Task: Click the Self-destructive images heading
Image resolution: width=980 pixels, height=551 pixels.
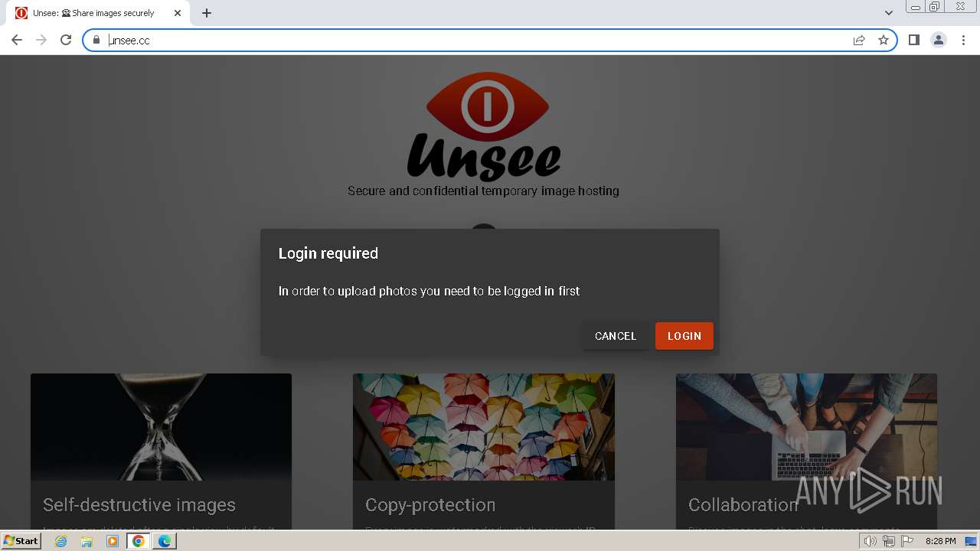Action: (139, 505)
